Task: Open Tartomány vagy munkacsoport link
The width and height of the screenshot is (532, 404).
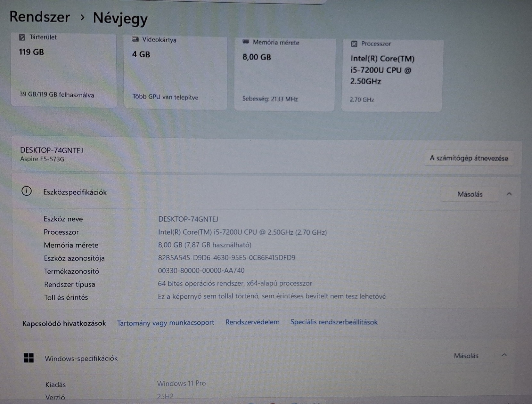Action: pos(166,323)
